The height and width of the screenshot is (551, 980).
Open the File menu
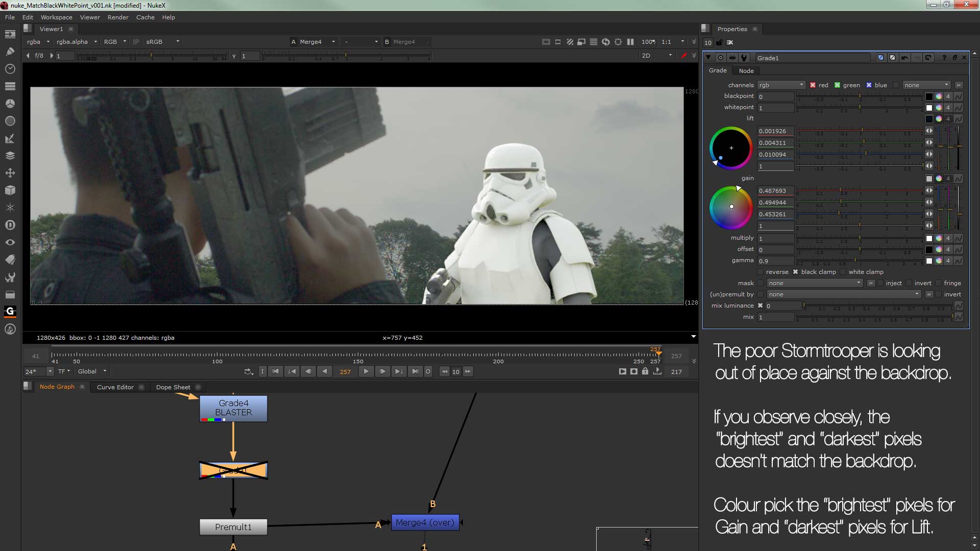pyautogui.click(x=10, y=17)
